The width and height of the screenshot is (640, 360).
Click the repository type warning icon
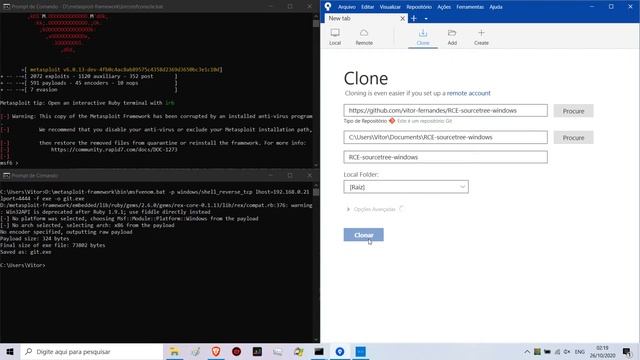(x=392, y=121)
